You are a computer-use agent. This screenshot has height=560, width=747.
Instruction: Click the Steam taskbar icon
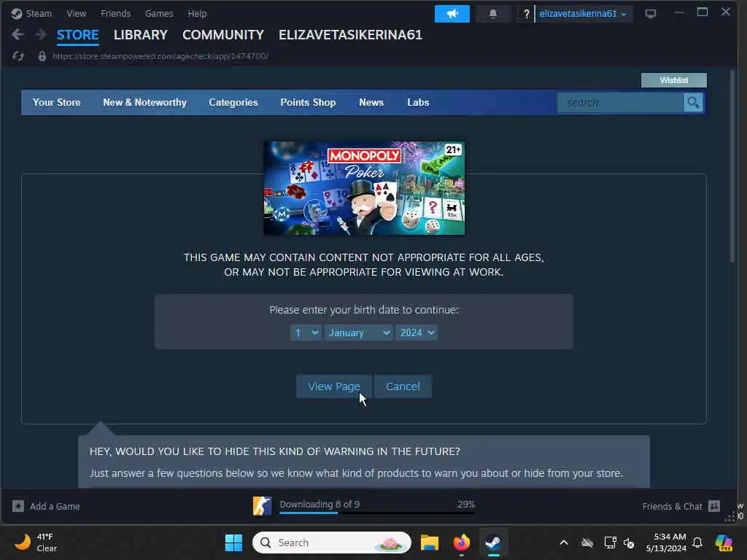click(494, 542)
